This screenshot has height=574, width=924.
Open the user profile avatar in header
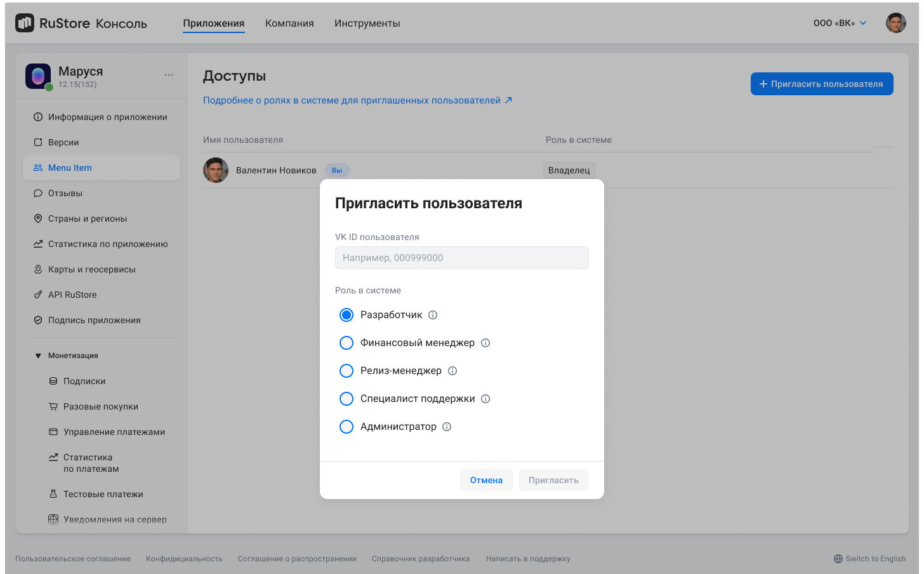(x=896, y=23)
